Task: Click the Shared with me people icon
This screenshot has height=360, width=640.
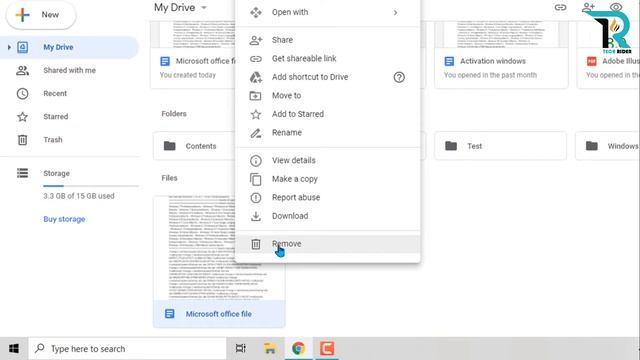Action: pos(22,71)
